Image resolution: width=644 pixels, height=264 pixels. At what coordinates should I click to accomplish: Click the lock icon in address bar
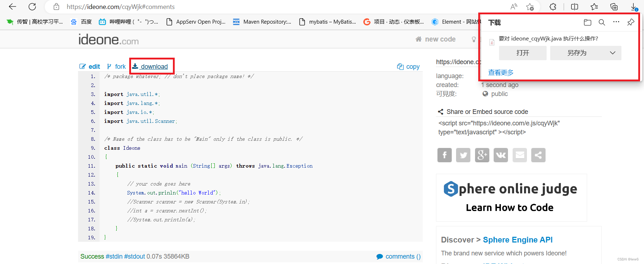(56, 6)
